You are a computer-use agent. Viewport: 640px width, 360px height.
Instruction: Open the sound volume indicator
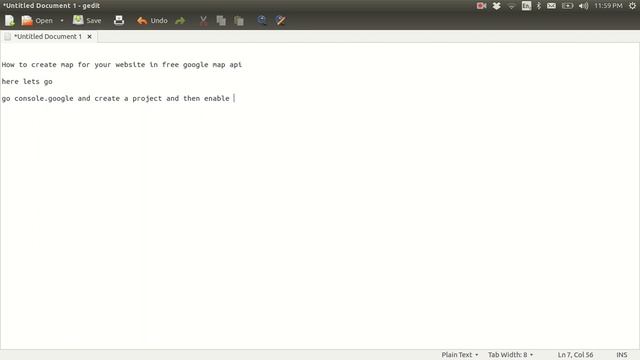(583, 6)
